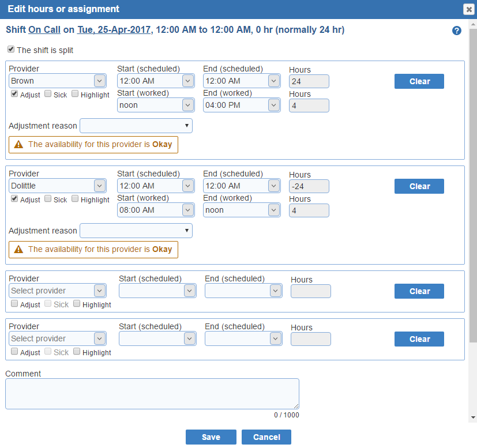The width and height of the screenshot is (477, 448).
Task: Open the On Call shift link
Action: (x=44, y=30)
